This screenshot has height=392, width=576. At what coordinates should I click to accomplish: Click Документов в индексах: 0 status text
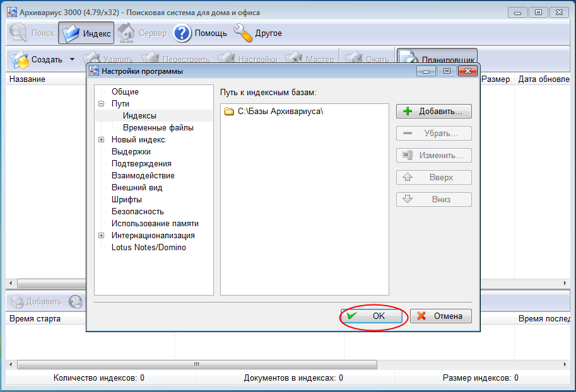(x=293, y=378)
